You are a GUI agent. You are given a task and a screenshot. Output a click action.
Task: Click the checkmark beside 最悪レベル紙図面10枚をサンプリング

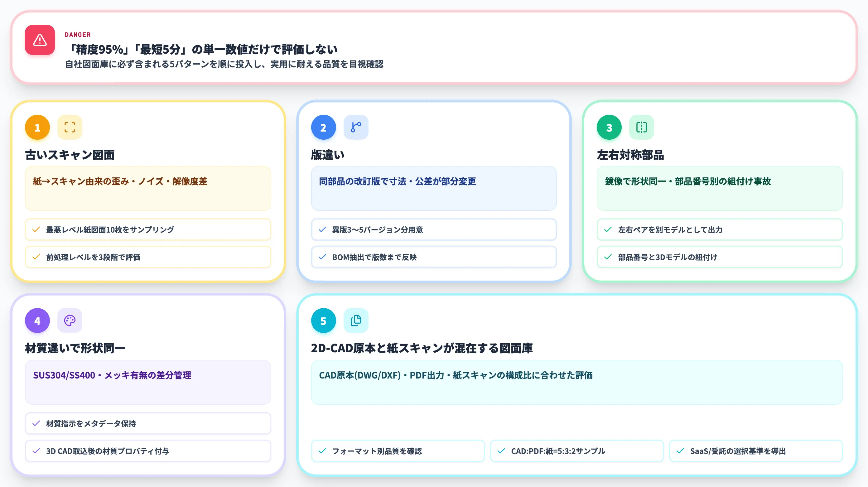click(x=36, y=229)
